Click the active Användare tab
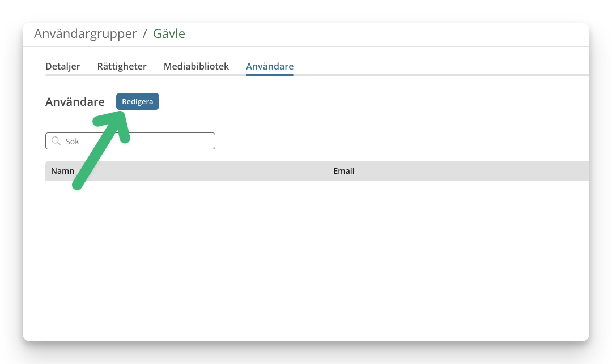 coord(269,66)
